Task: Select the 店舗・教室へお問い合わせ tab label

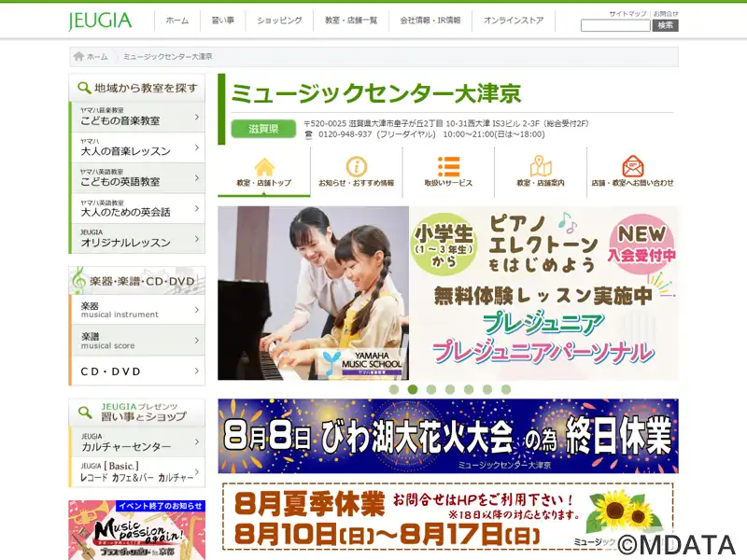Action: [x=633, y=183]
